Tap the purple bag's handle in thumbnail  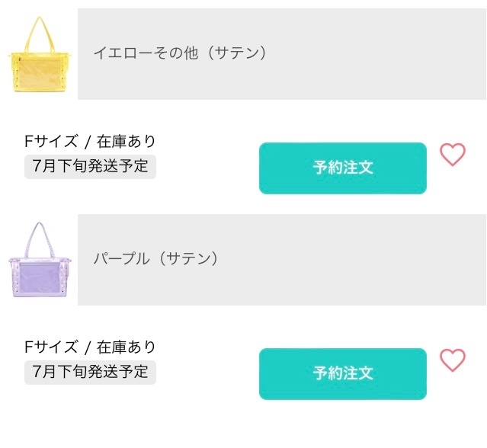coord(39,240)
